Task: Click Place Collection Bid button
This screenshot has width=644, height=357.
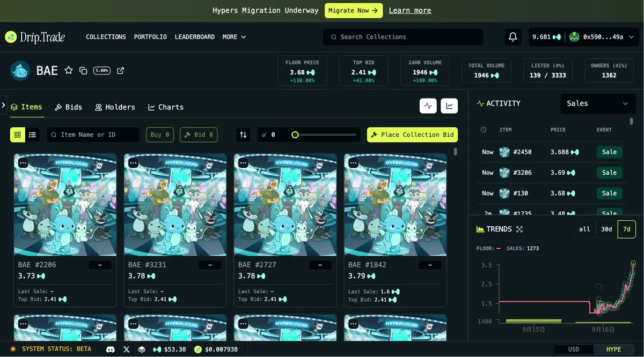Action: pyautogui.click(x=412, y=135)
